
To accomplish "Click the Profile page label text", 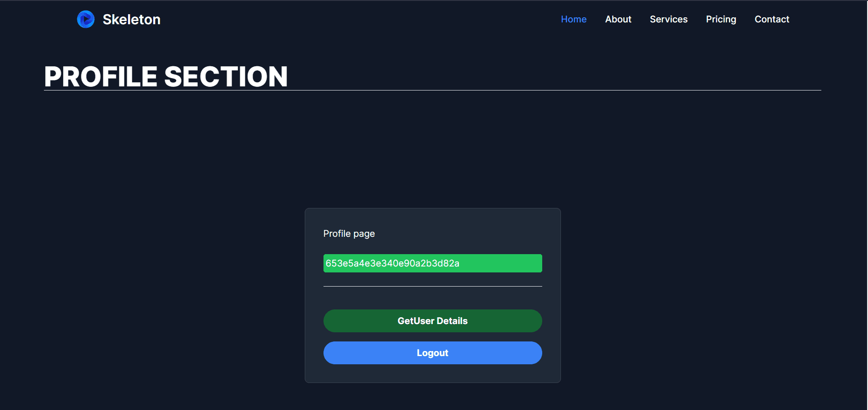I will coord(349,234).
